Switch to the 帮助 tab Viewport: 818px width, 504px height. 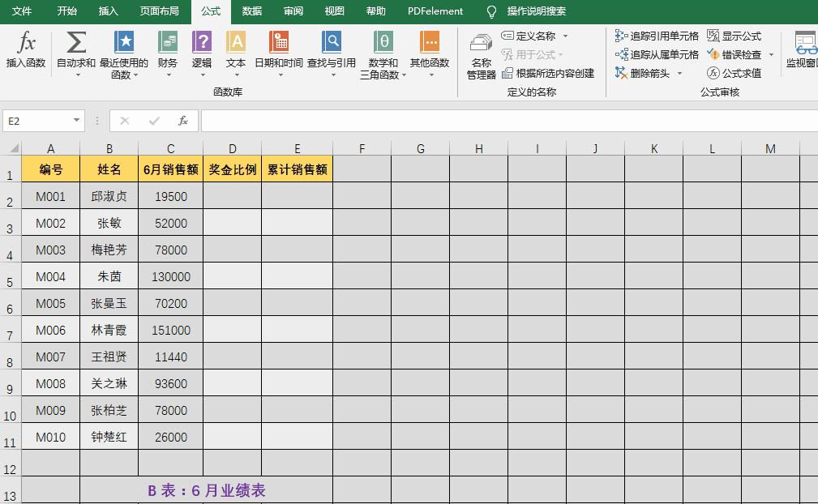tap(375, 11)
